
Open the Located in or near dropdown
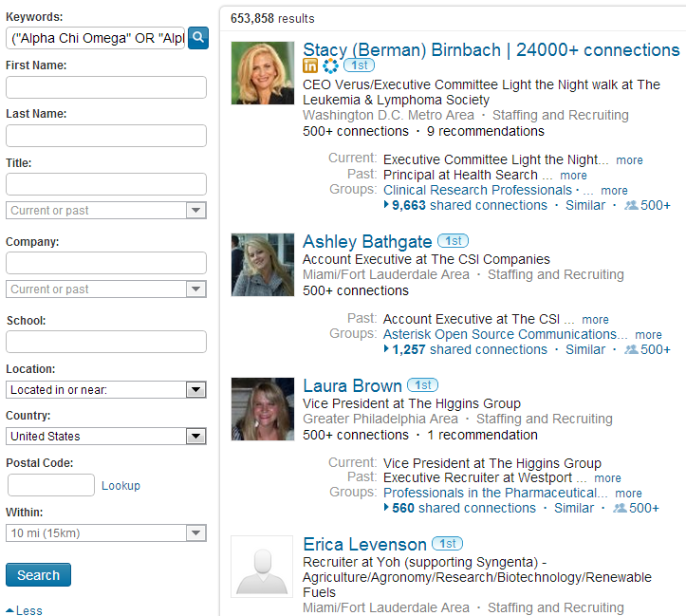click(x=106, y=390)
